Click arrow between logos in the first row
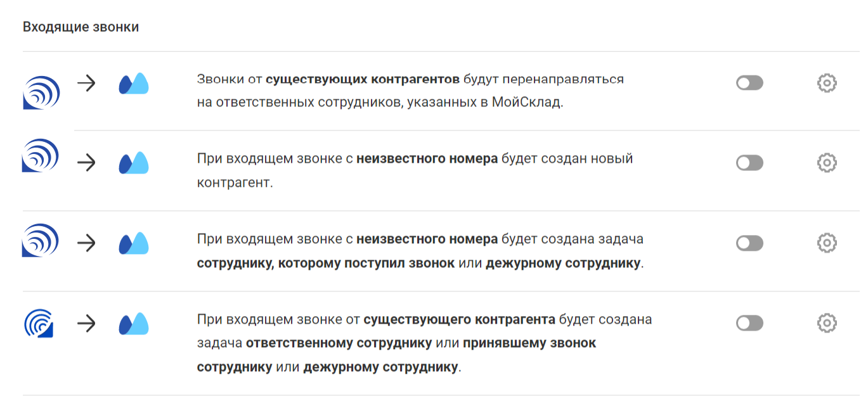 [86, 83]
